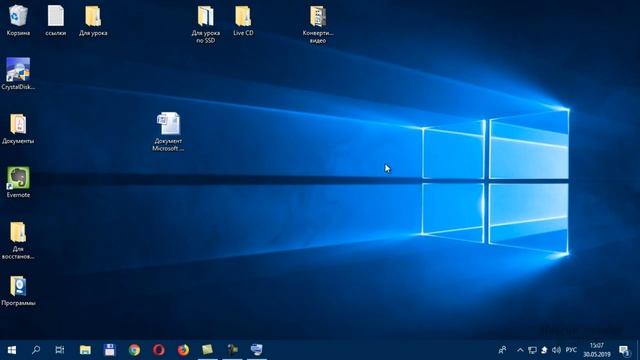Open the Windows Start menu
Screen dimensions: 640x360
pyautogui.click(x=12, y=350)
